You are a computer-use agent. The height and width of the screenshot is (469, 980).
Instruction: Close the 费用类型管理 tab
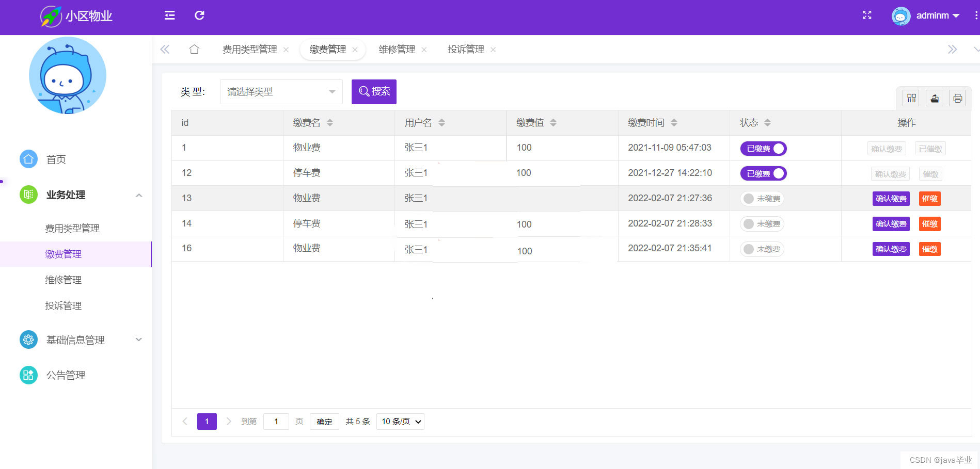pyautogui.click(x=286, y=50)
